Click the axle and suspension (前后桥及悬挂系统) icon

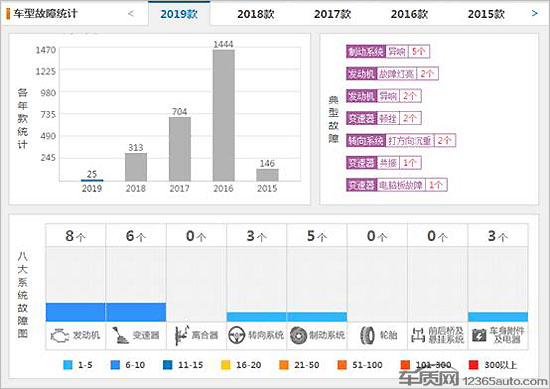pyautogui.click(x=418, y=335)
